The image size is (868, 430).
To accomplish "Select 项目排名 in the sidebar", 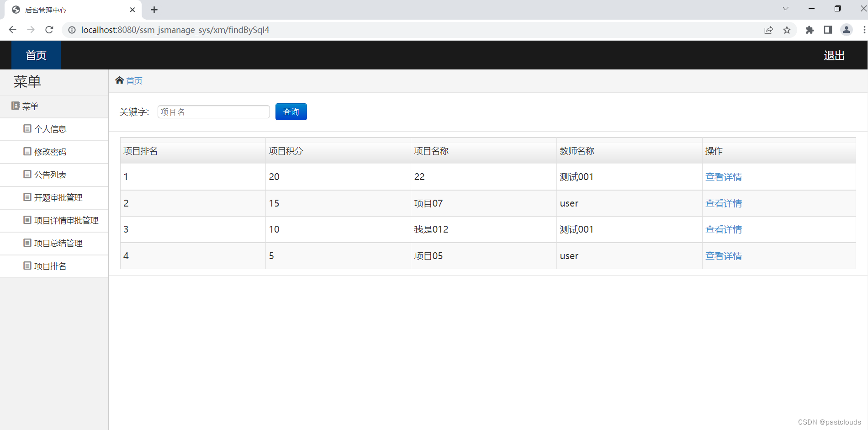I will [50, 266].
